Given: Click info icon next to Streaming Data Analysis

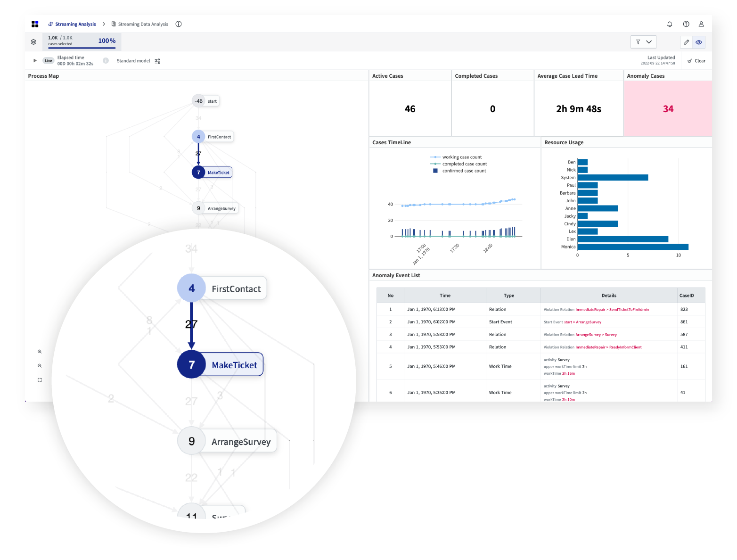Looking at the screenshot, I should [179, 24].
